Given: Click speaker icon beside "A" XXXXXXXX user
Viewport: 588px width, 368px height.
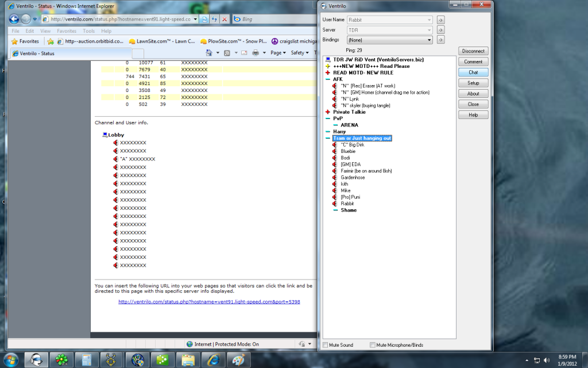Looking at the screenshot, I should (115, 159).
